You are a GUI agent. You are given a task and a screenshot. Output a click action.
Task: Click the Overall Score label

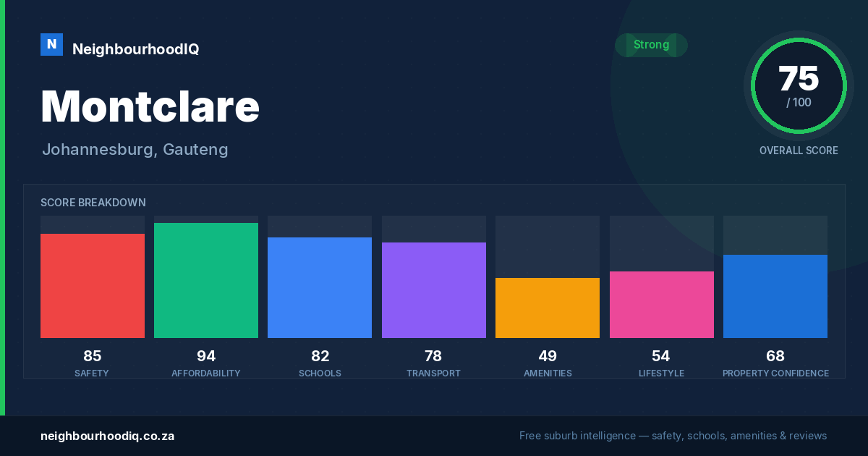[799, 151]
